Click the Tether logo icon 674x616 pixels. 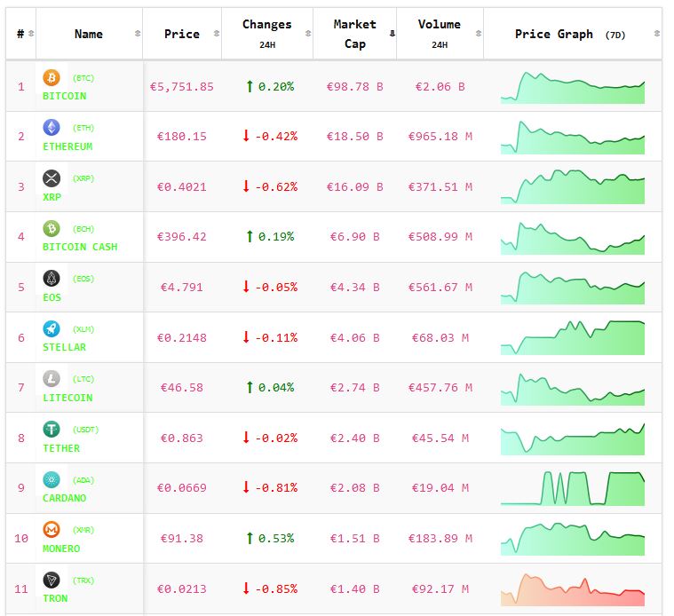[x=52, y=430]
